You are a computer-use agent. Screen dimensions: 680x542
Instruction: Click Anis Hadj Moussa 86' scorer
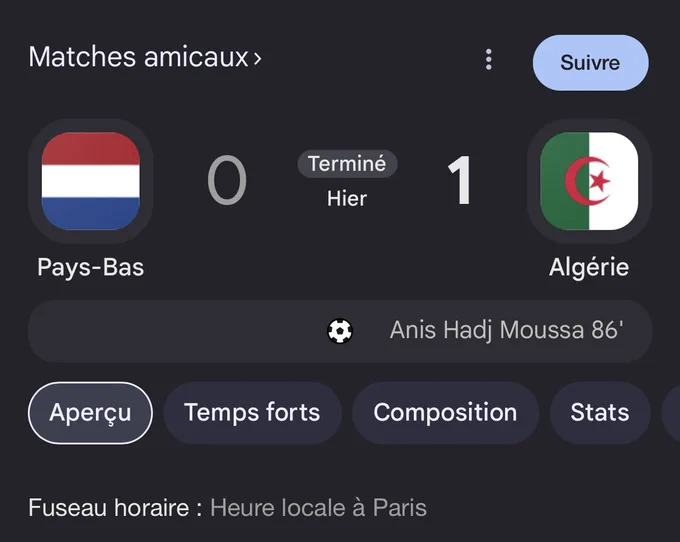(507, 331)
